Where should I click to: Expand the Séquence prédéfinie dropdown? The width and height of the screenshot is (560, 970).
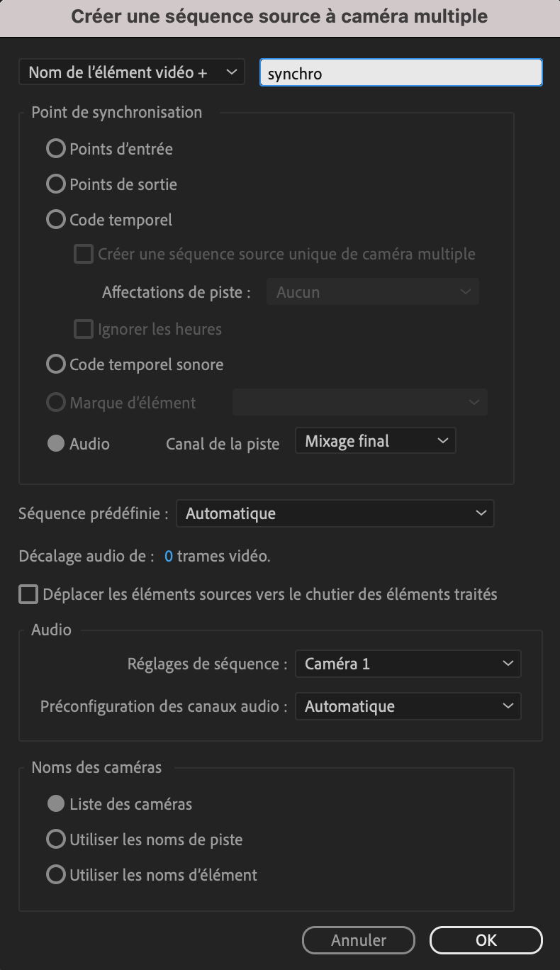pos(335,513)
